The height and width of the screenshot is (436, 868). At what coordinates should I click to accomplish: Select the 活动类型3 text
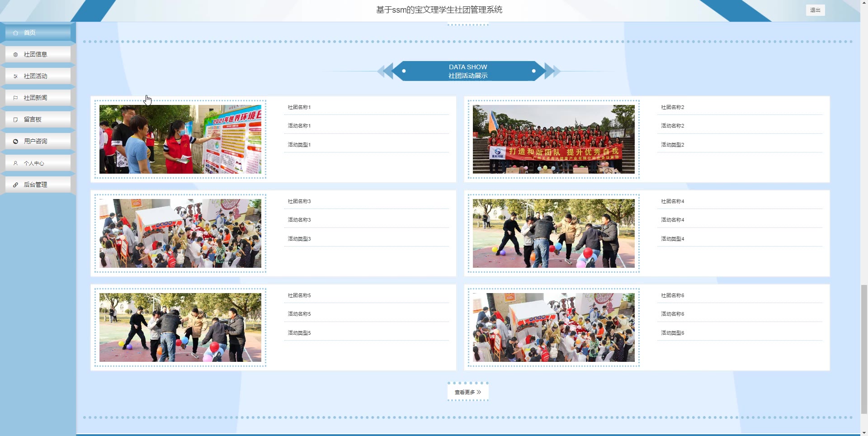[299, 239]
